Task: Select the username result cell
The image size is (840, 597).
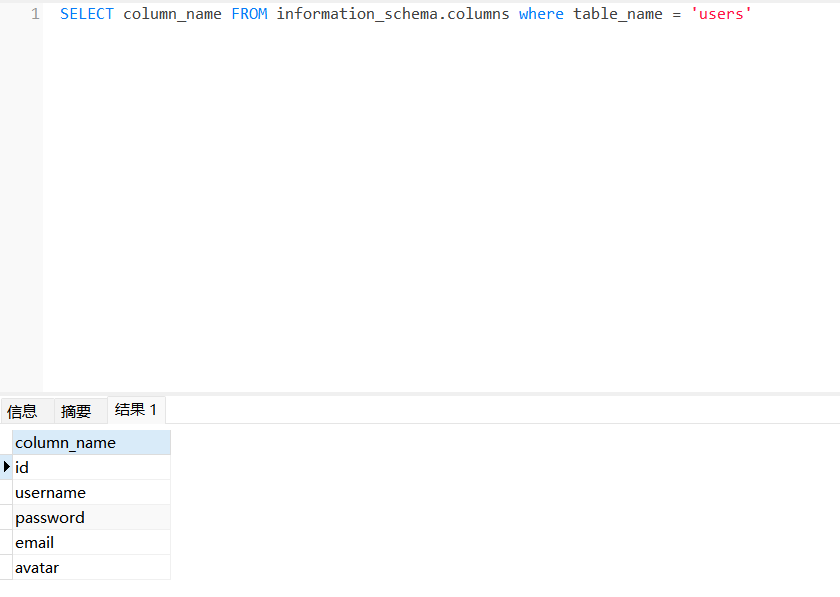Action: [x=91, y=492]
